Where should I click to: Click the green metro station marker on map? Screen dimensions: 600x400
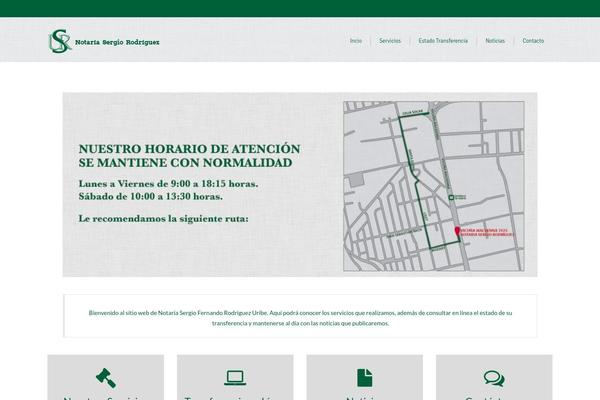pos(451,197)
